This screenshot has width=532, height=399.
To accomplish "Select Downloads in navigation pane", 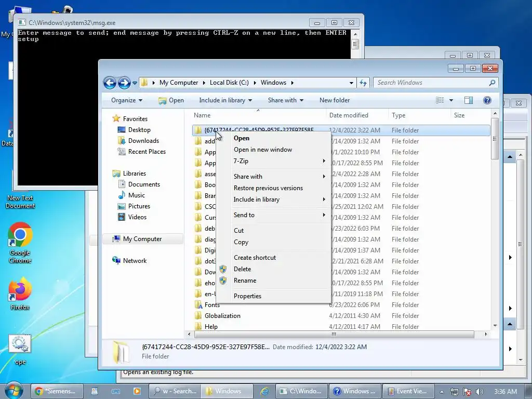I will [143, 141].
